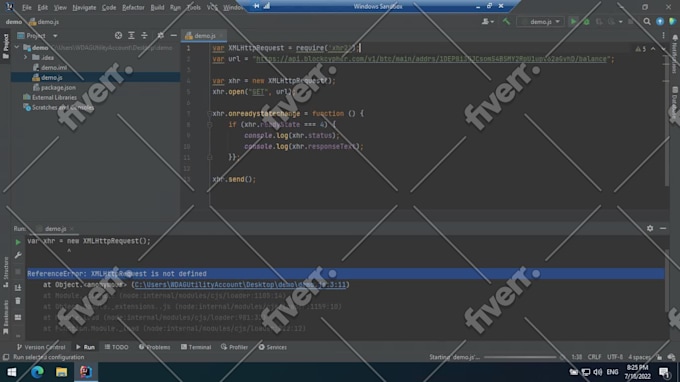Select demo.iml in project tree
Viewport: 680px width, 382px height.
tap(54, 68)
